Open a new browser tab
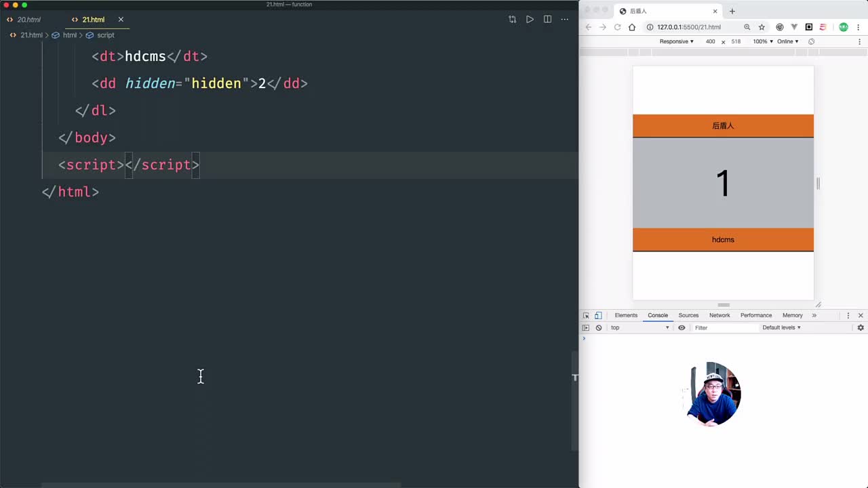868x488 pixels. (x=732, y=11)
